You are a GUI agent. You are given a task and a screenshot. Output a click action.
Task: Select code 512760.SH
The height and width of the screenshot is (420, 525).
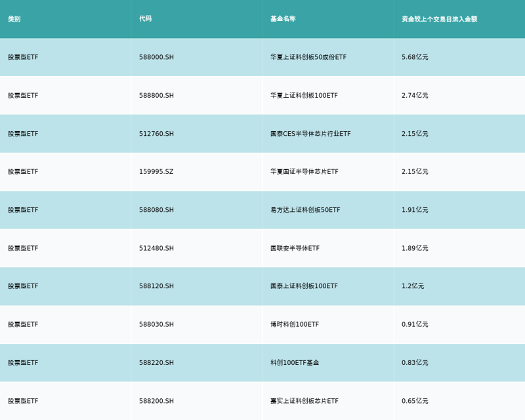tap(156, 134)
